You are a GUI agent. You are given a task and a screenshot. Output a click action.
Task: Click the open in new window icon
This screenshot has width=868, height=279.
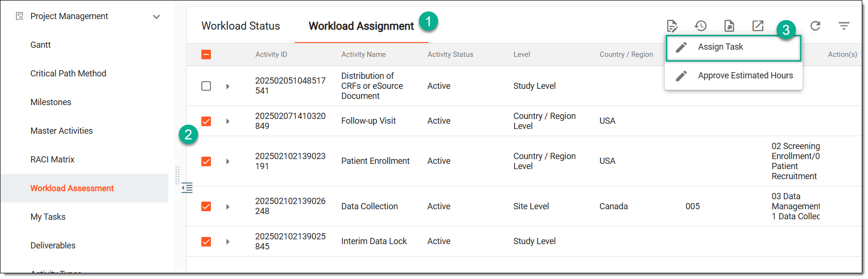point(758,26)
